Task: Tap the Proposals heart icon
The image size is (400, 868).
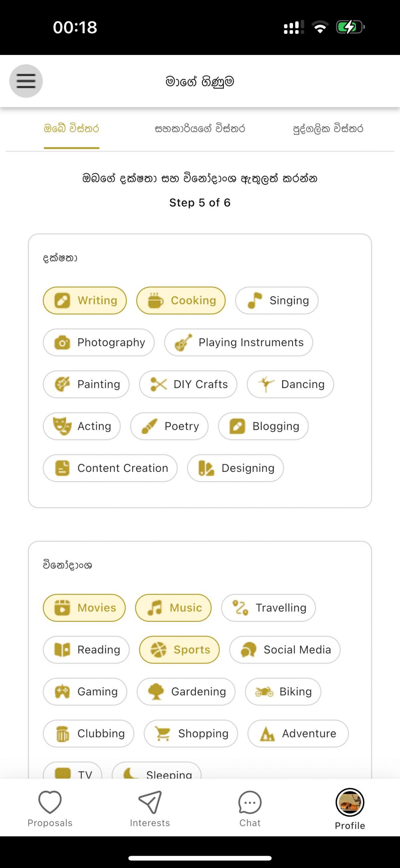Action: coord(50,802)
